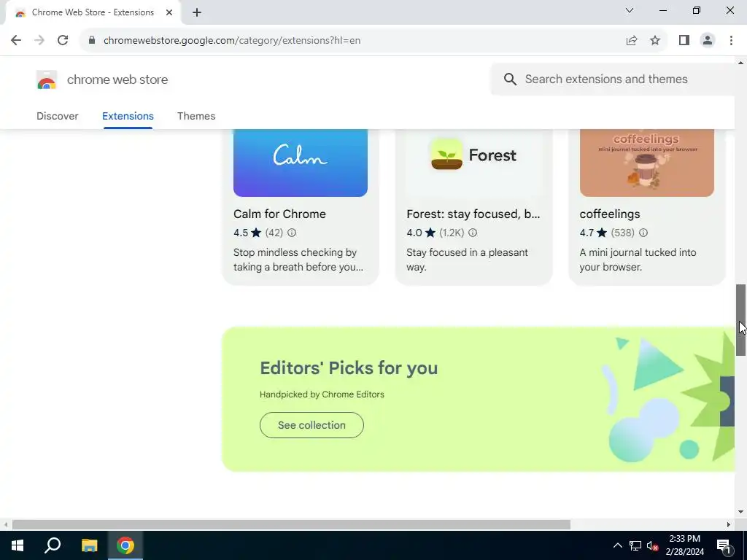Screen dimensions: 747x560
Task: Reload the page with the refresh icon
Action: pos(63,41)
